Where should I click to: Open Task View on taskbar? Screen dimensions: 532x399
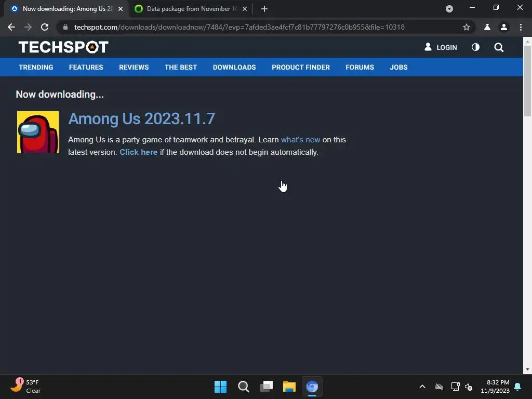tap(267, 387)
